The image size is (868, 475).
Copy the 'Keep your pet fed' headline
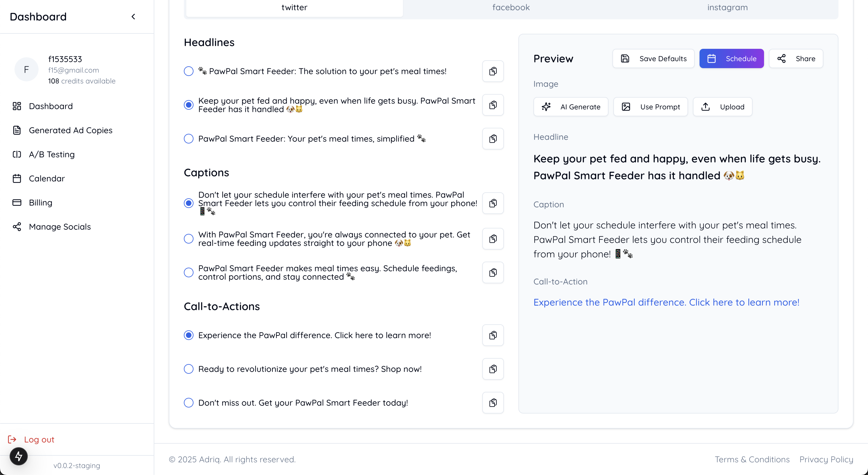(x=493, y=105)
